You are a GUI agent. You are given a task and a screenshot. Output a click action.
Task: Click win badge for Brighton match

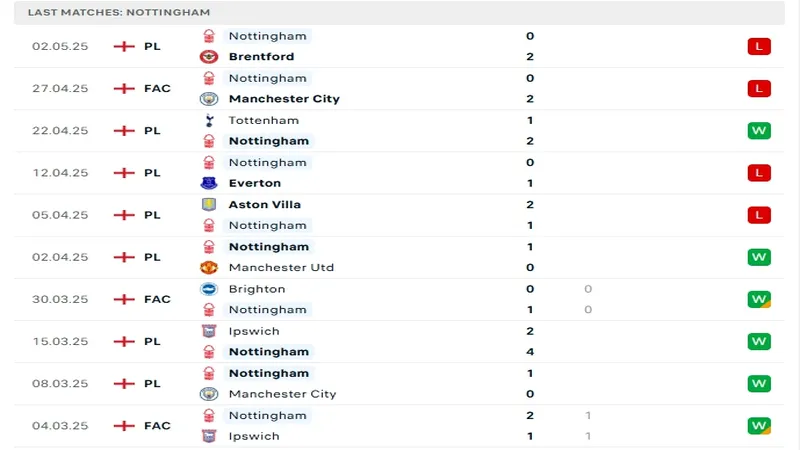(x=759, y=299)
